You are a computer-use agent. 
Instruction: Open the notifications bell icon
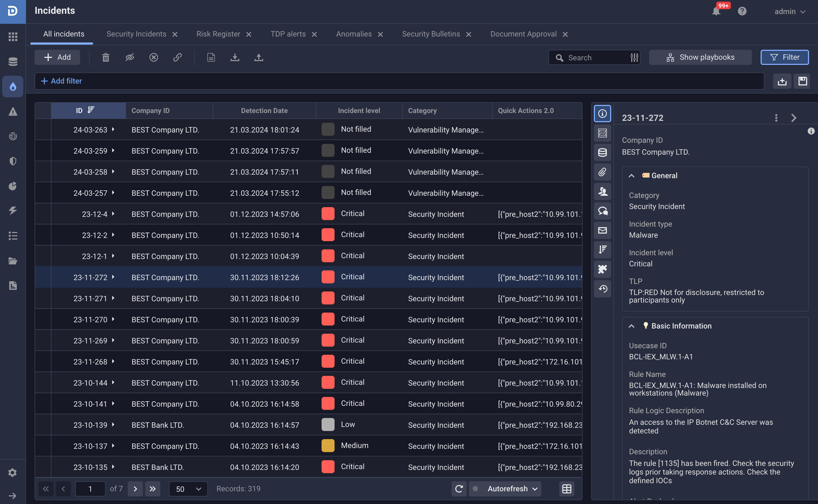coord(716,11)
